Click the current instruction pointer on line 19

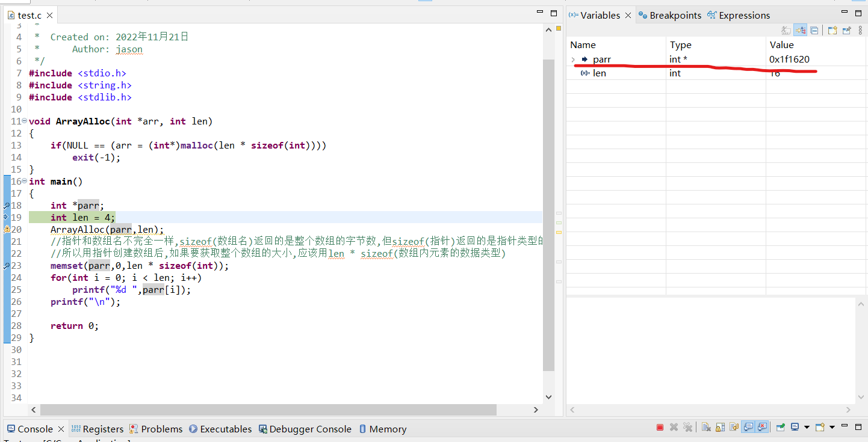point(7,218)
